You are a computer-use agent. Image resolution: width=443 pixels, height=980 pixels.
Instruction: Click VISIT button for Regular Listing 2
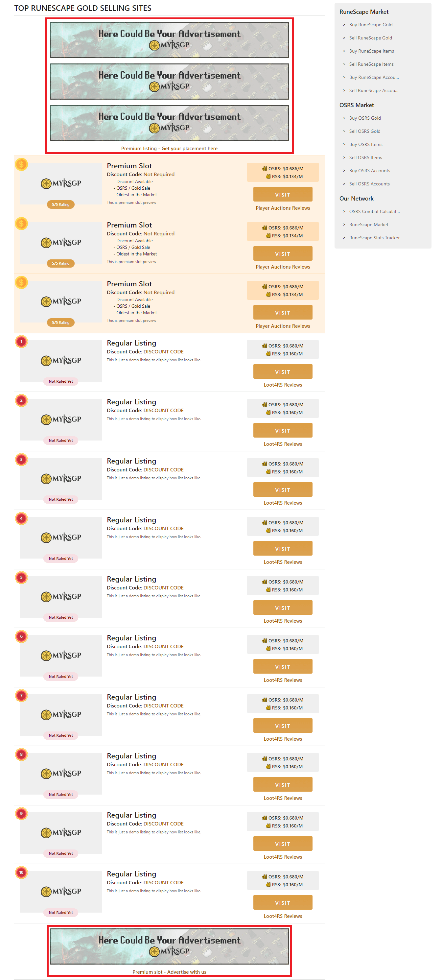[283, 430]
